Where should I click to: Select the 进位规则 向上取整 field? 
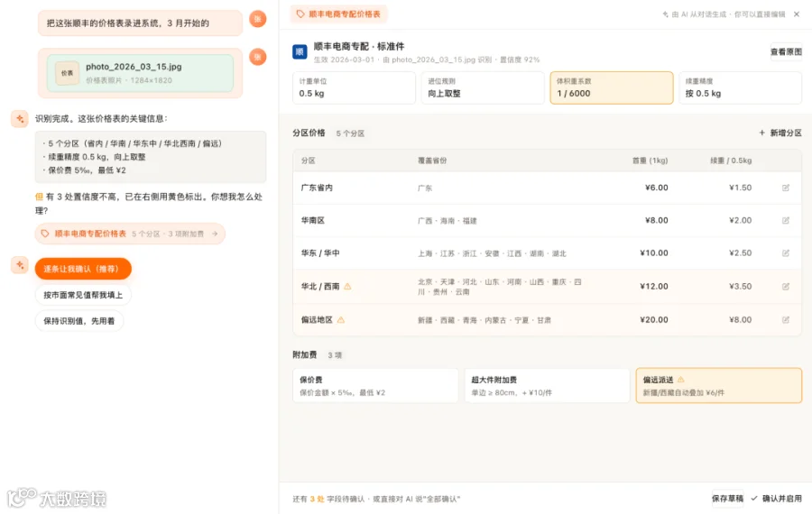[483, 88]
